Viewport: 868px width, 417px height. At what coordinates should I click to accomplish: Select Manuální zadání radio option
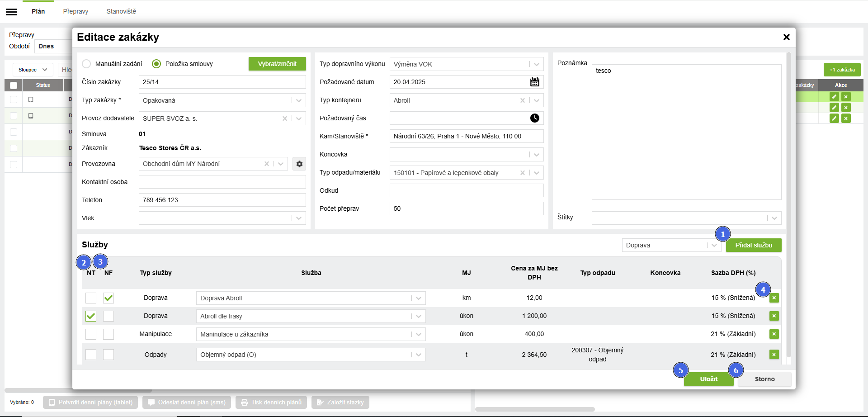[87, 64]
